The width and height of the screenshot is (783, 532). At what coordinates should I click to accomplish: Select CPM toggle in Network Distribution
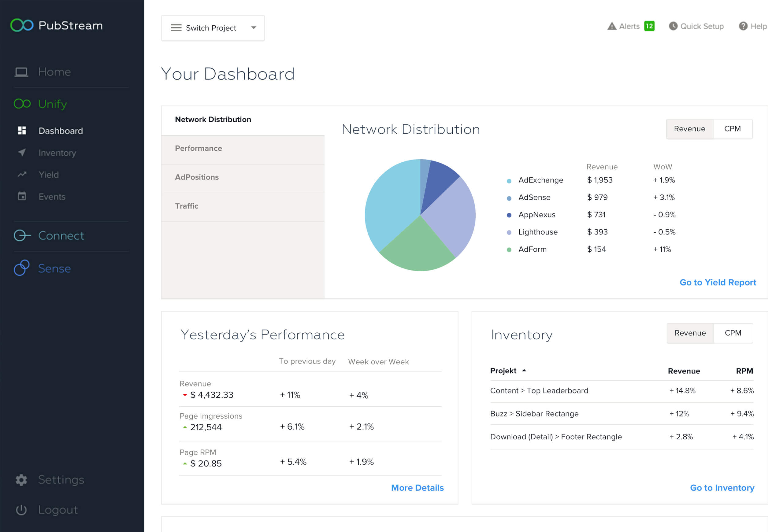[733, 129]
